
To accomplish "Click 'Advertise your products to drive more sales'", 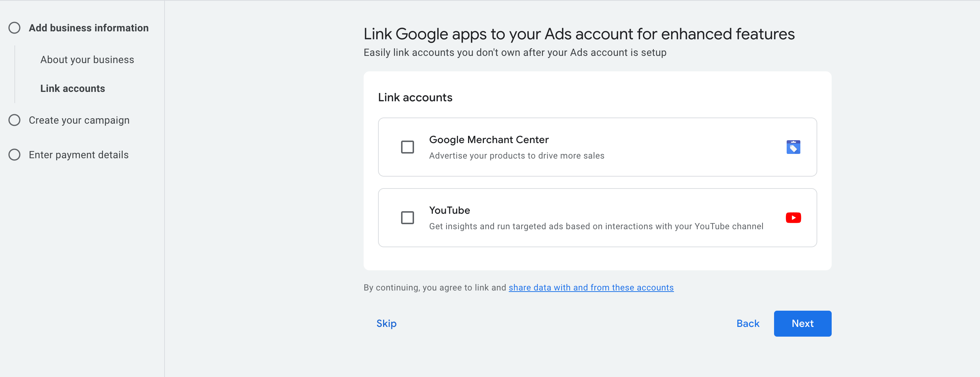I will coord(516,155).
